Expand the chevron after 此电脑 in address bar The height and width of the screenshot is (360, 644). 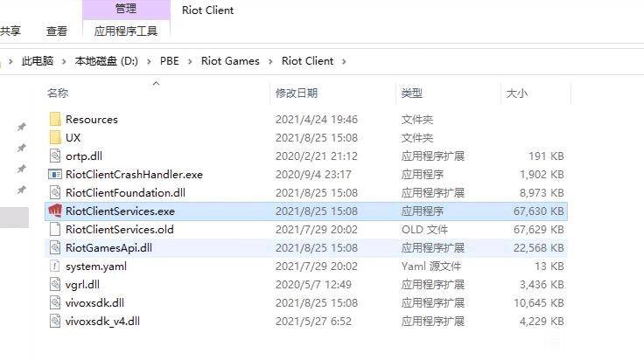[x=64, y=61]
